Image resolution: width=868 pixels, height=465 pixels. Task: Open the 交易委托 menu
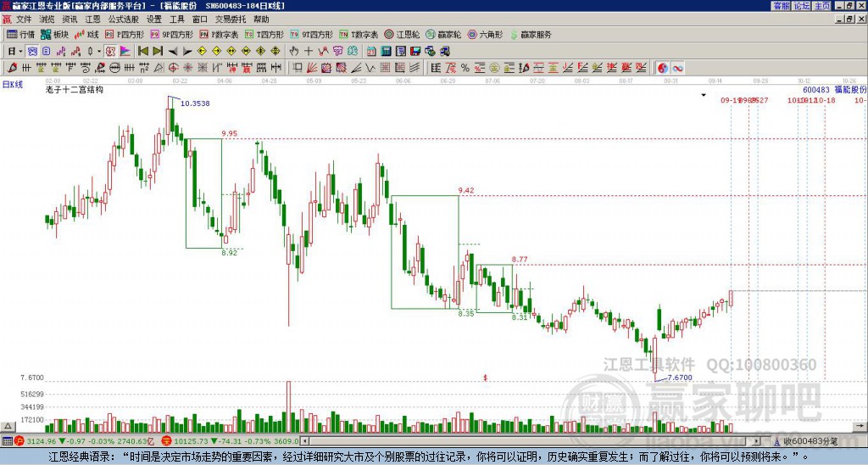point(231,20)
